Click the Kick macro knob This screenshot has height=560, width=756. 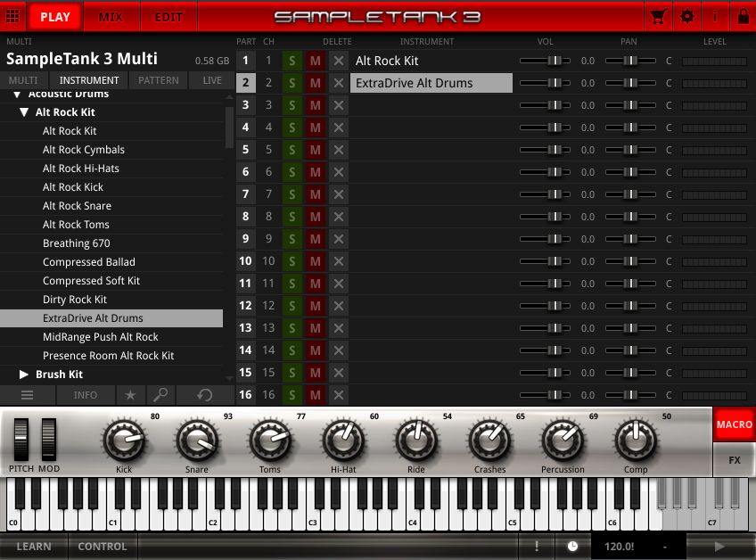[124, 440]
